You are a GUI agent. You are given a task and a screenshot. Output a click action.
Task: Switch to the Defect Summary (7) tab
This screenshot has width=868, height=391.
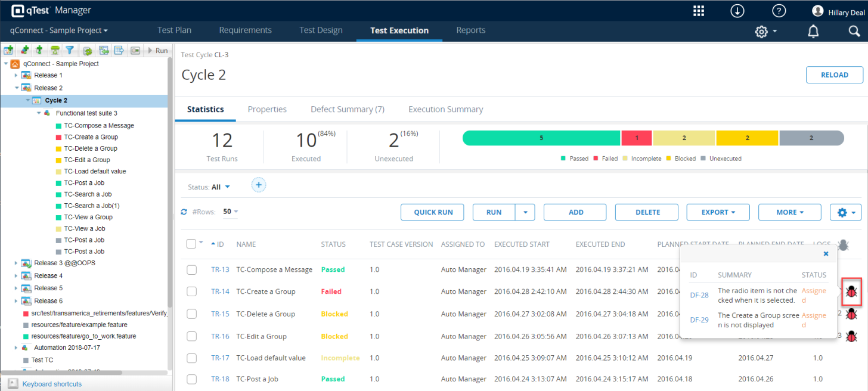pyautogui.click(x=347, y=109)
